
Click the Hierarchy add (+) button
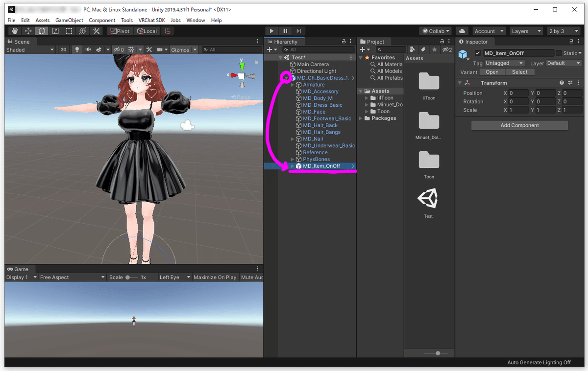point(271,49)
